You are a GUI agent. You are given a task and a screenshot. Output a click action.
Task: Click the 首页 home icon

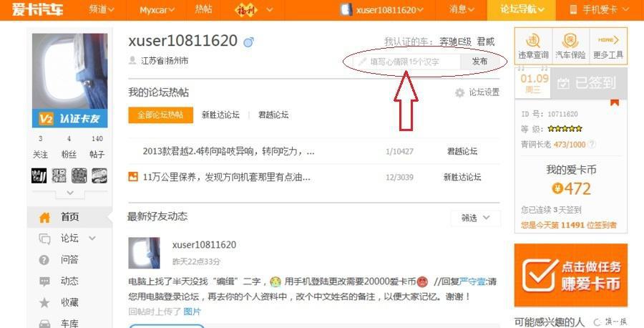tap(44, 217)
